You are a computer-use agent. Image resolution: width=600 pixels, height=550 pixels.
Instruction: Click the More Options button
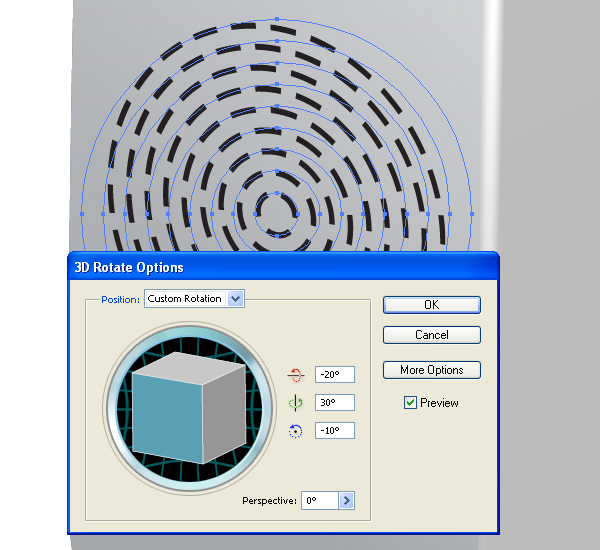point(432,370)
